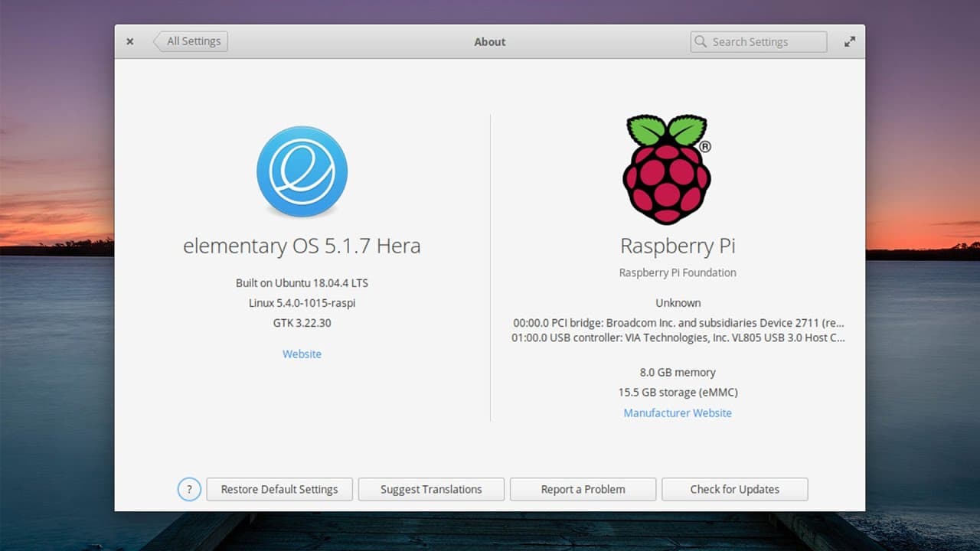Click the About title in the header
Viewport: 980px width, 551px height.
click(x=490, y=42)
